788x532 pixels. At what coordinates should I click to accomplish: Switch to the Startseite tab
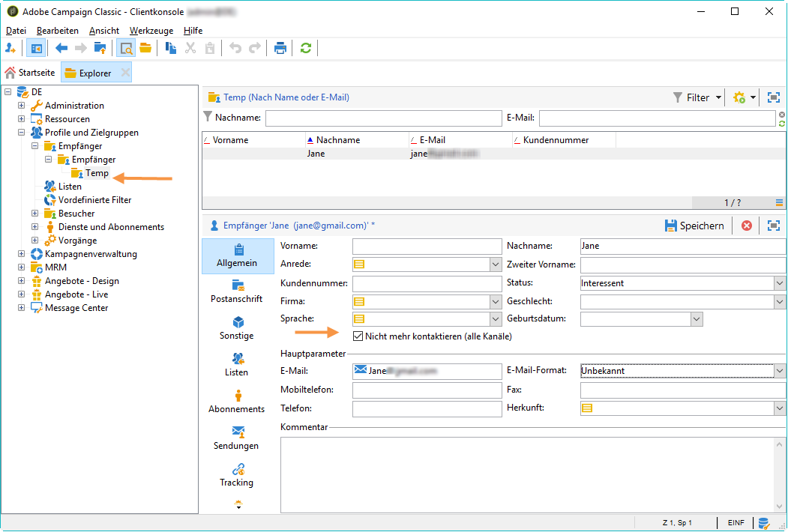click(x=30, y=73)
